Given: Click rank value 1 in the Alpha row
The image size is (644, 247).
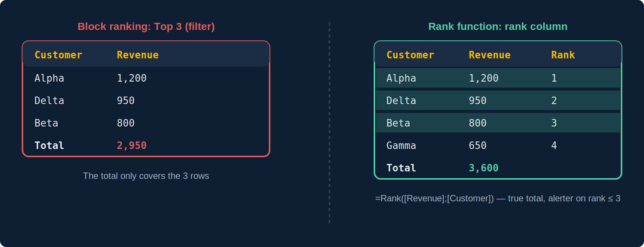Looking at the screenshot, I should click(554, 78).
